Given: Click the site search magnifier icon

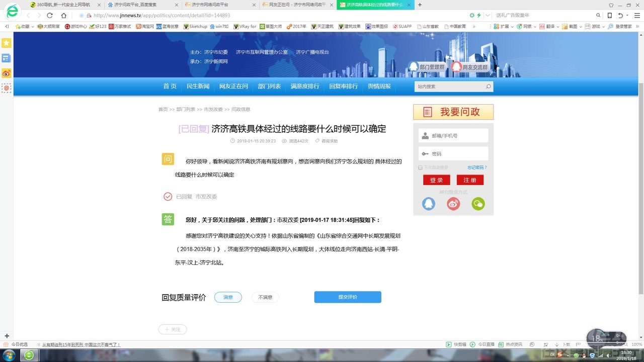Looking at the screenshot, I should (488, 86).
